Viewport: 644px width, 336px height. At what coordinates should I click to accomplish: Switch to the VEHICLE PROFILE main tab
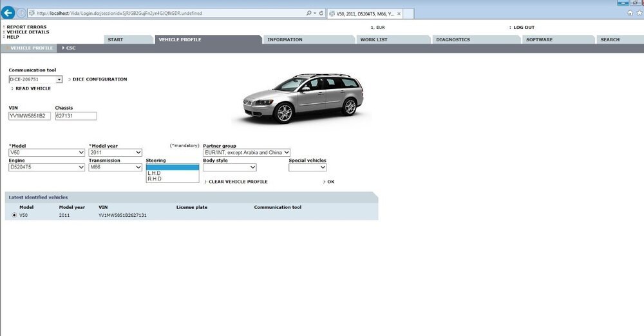(207, 39)
